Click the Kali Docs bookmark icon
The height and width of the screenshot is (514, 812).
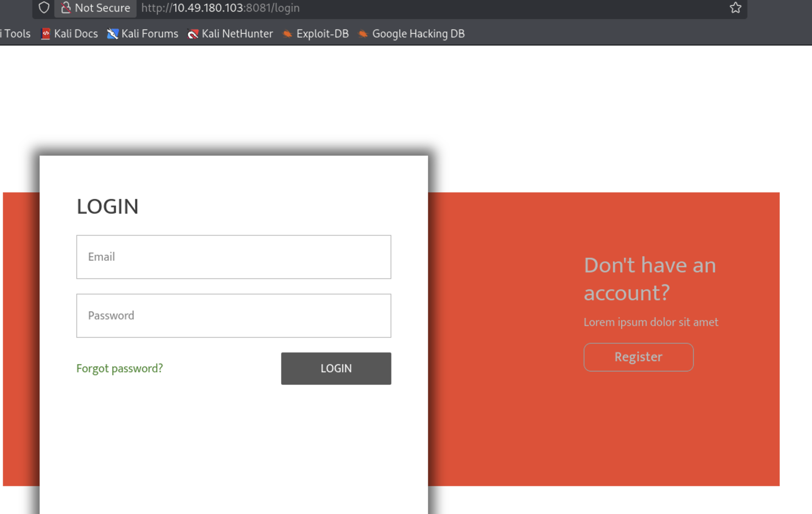[46, 33]
